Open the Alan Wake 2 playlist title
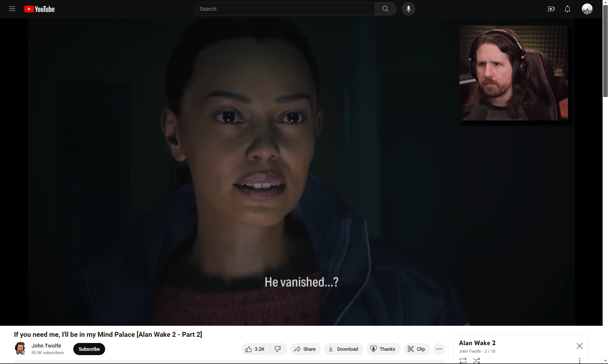608x364 pixels. click(x=477, y=343)
